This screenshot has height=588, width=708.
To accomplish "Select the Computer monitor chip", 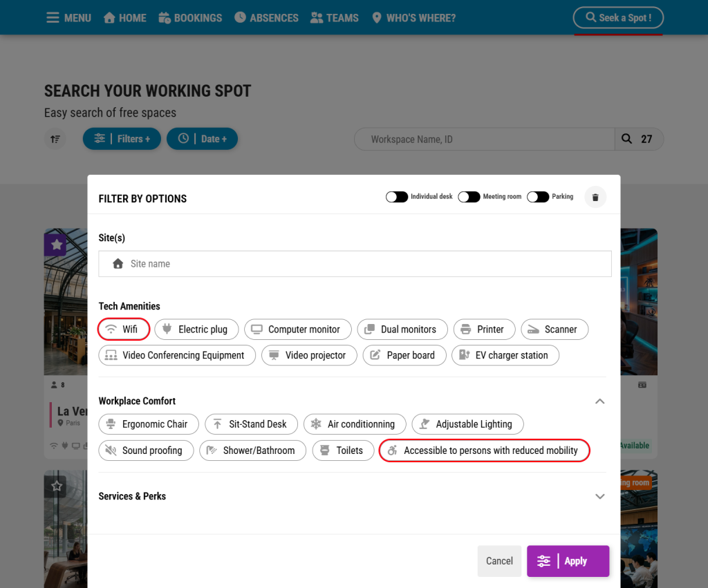I will click(297, 330).
